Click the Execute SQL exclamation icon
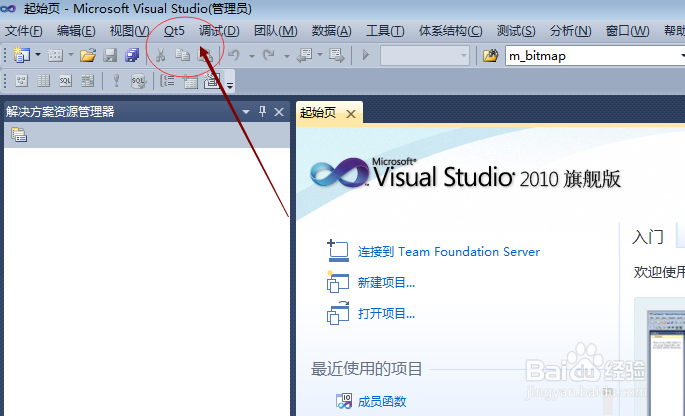Viewport: 685px width, 416px height. pyautogui.click(x=116, y=80)
